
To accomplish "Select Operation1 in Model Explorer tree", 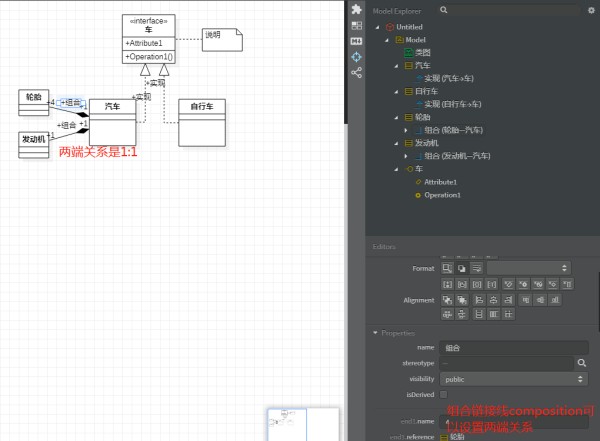I will [442, 195].
